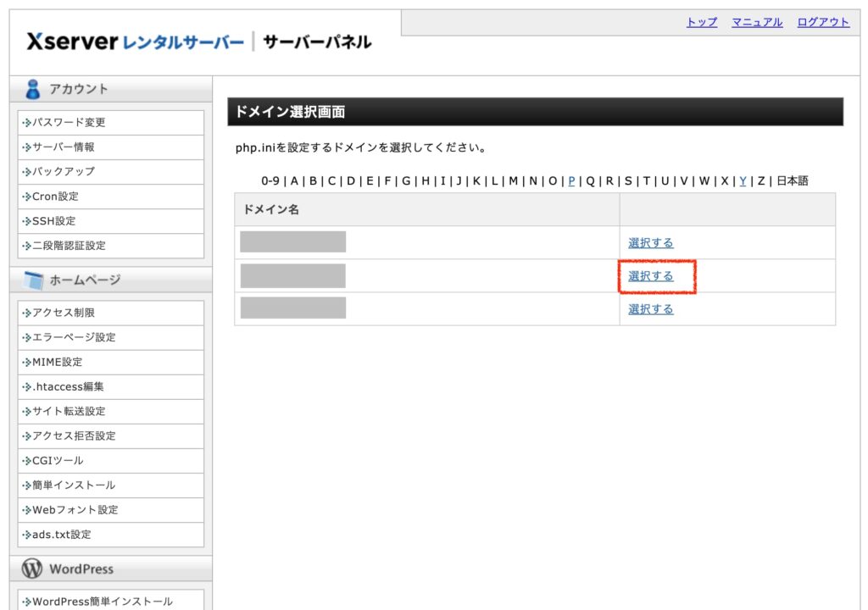
Task: Click the Xserver rental server logo
Action: [x=136, y=42]
